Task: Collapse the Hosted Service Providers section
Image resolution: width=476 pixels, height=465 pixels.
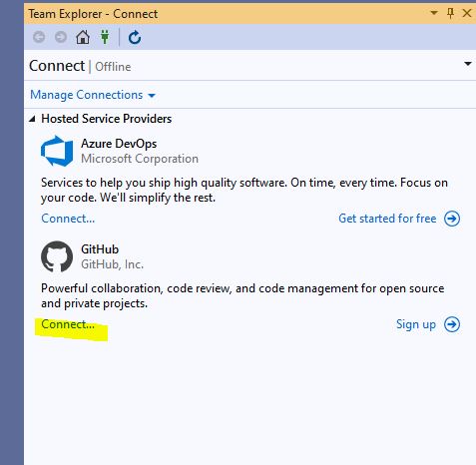Action: pos(32,119)
